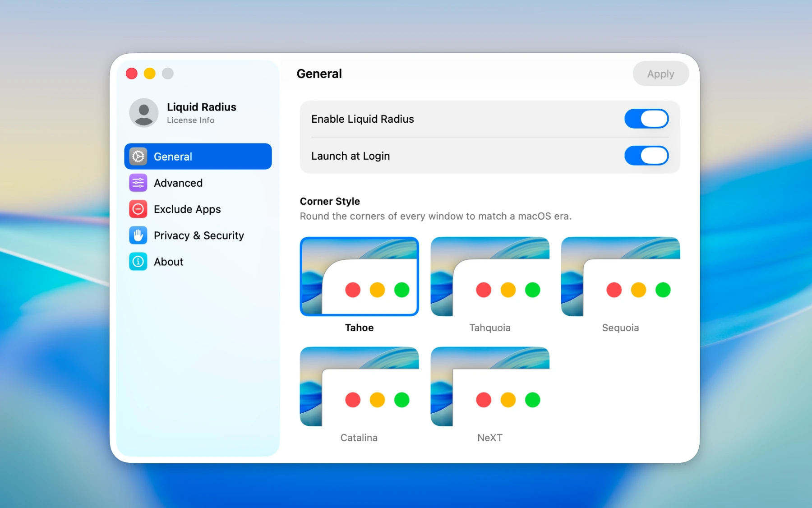
Task: Click the Apply button
Action: (661, 74)
